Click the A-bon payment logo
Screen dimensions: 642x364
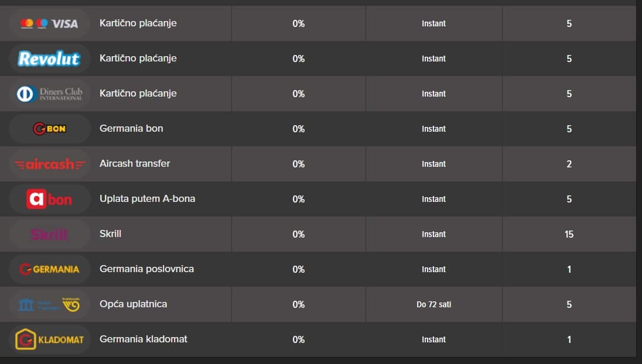[x=49, y=199]
